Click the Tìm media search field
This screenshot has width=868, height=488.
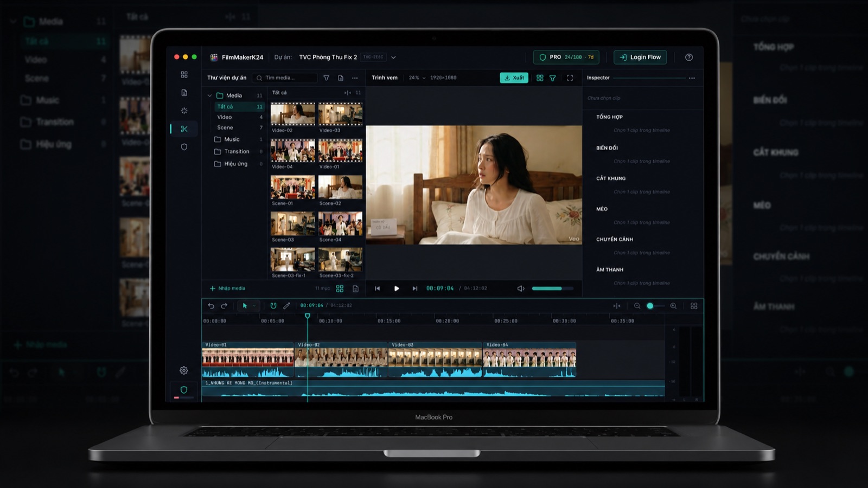tap(285, 78)
